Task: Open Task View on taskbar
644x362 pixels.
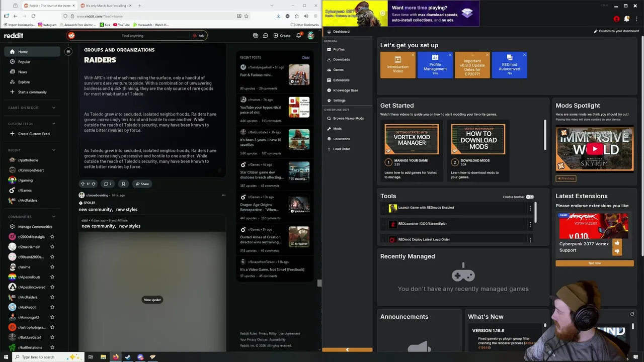Action: click(91, 357)
